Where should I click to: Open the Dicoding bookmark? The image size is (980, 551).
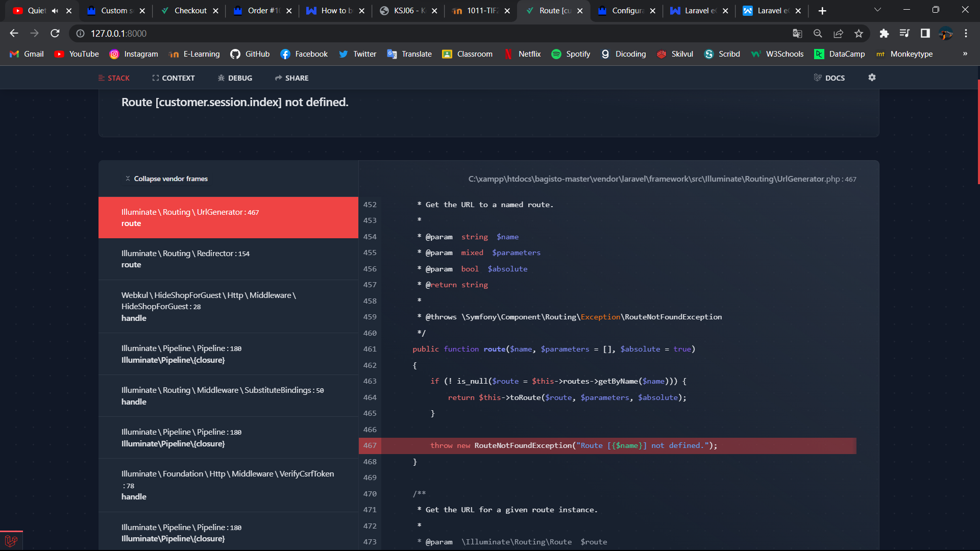coord(624,54)
